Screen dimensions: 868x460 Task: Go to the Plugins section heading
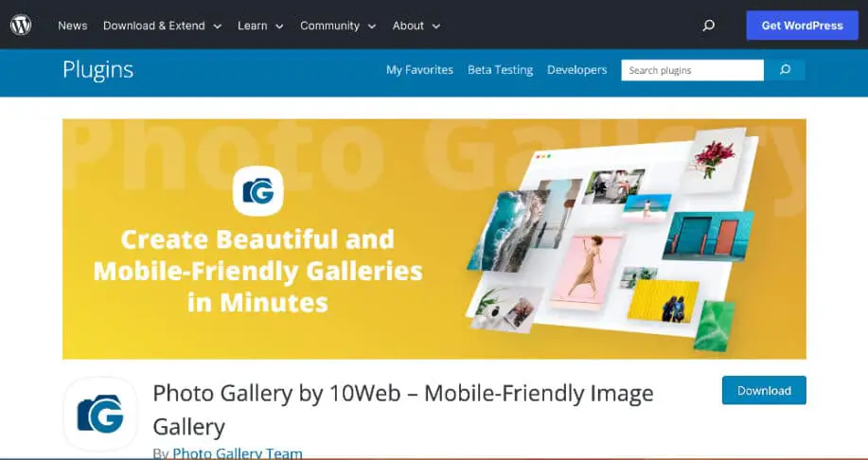click(x=98, y=70)
